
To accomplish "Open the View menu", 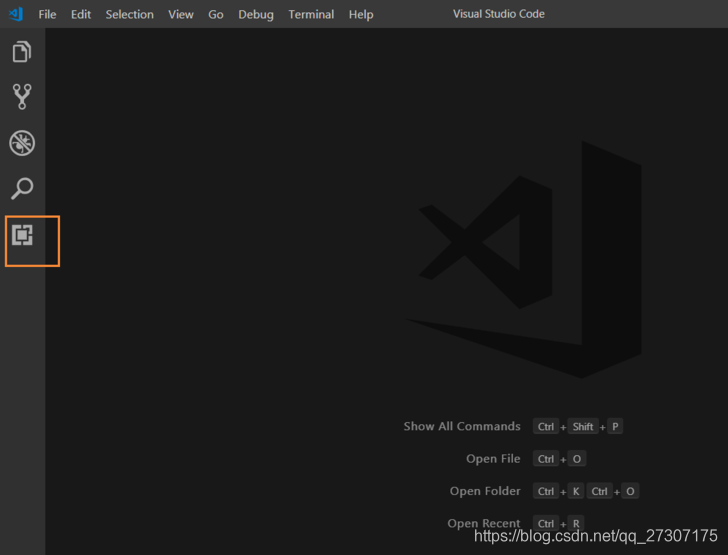I will (181, 14).
